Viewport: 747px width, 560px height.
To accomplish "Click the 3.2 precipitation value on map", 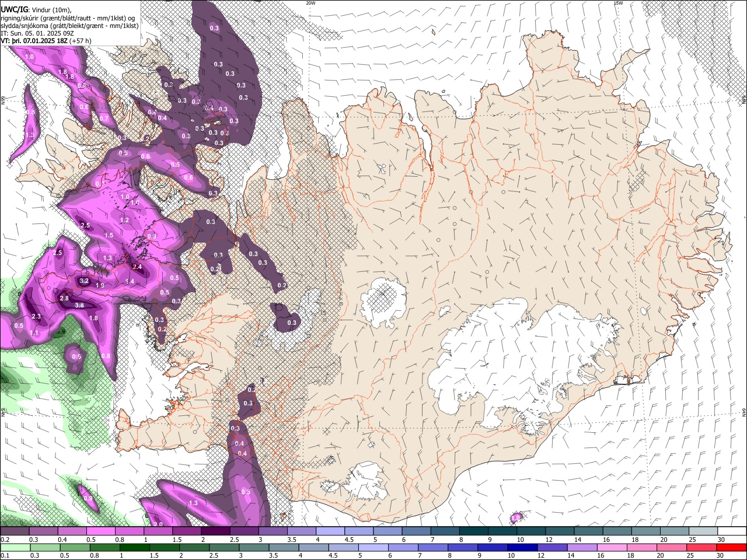I will pos(84,281).
